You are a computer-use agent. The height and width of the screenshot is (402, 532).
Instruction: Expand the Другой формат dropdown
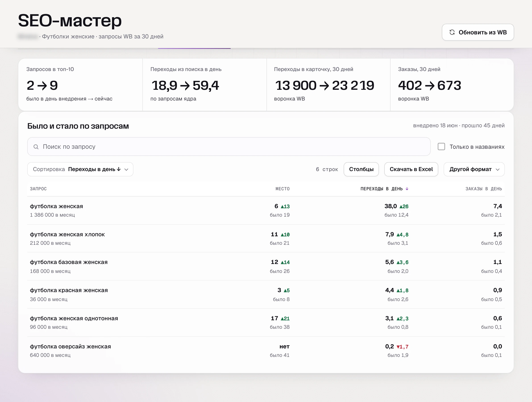click(474, 169)
